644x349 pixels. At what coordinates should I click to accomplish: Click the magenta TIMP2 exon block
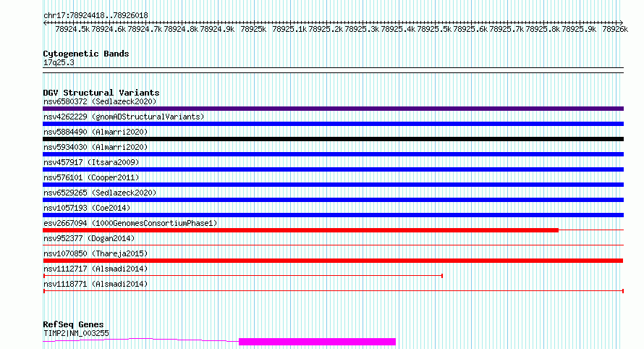click(317, 342)
